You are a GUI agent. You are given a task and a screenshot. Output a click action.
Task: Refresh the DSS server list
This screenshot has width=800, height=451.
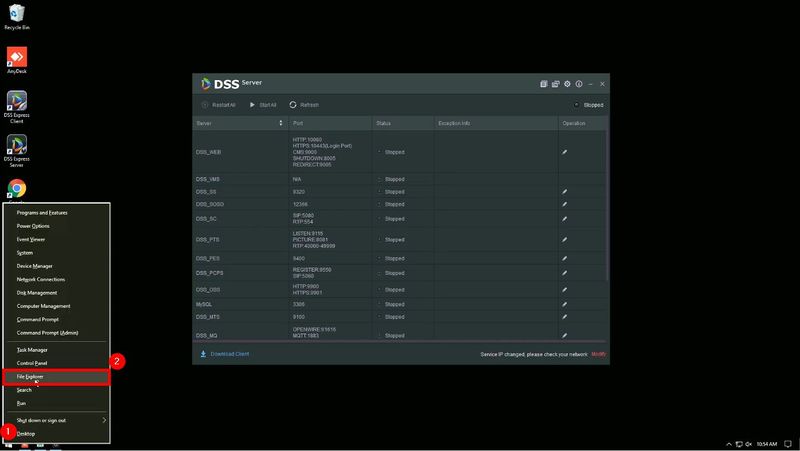click(x=304, y=105)
